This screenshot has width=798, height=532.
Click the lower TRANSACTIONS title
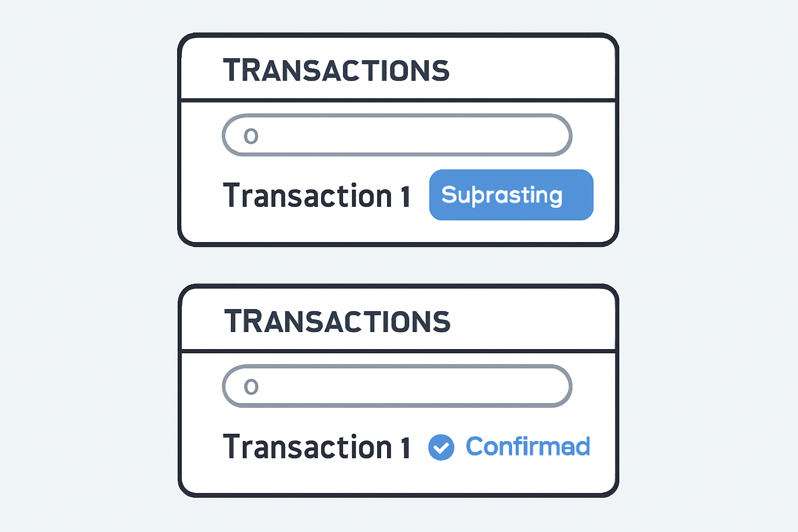point(337,322)
